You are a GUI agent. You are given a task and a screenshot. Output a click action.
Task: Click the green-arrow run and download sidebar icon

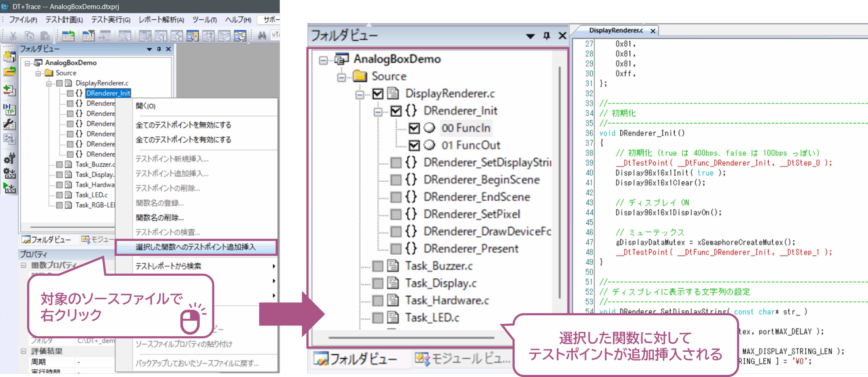coord(9,187)
